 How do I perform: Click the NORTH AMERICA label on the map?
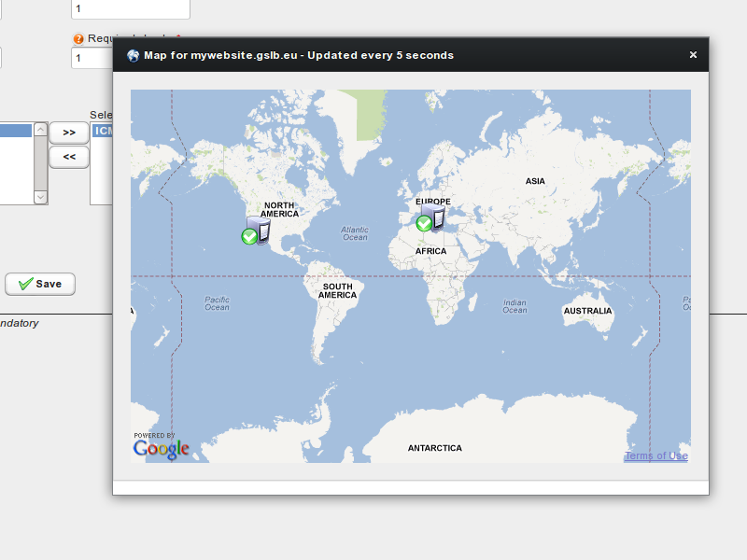click(x=279, y=209)
